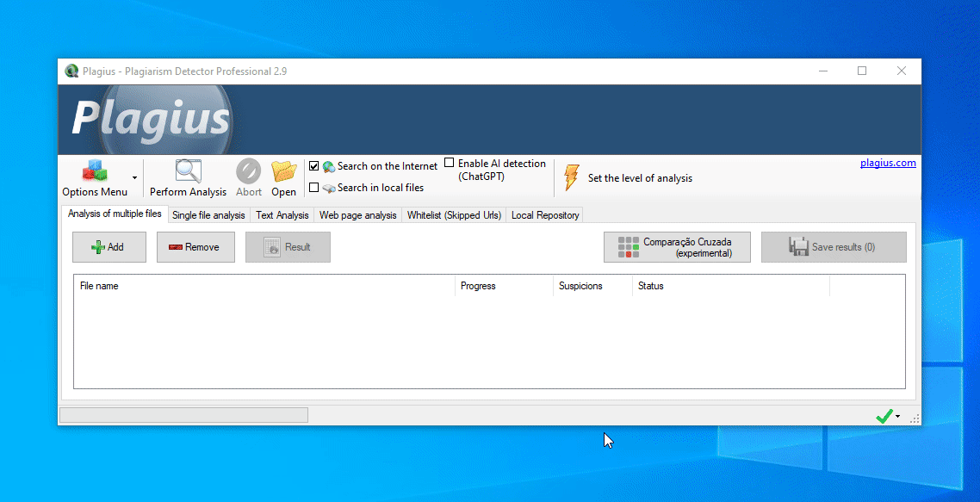
Task: Enable Search in local files checkbox
Action: point(314,187)
